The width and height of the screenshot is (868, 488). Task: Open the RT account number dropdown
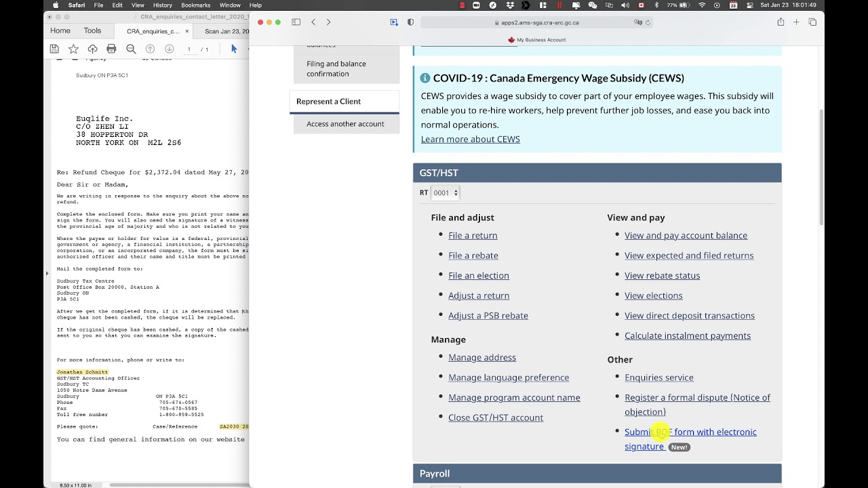click(x=446, y=193)
